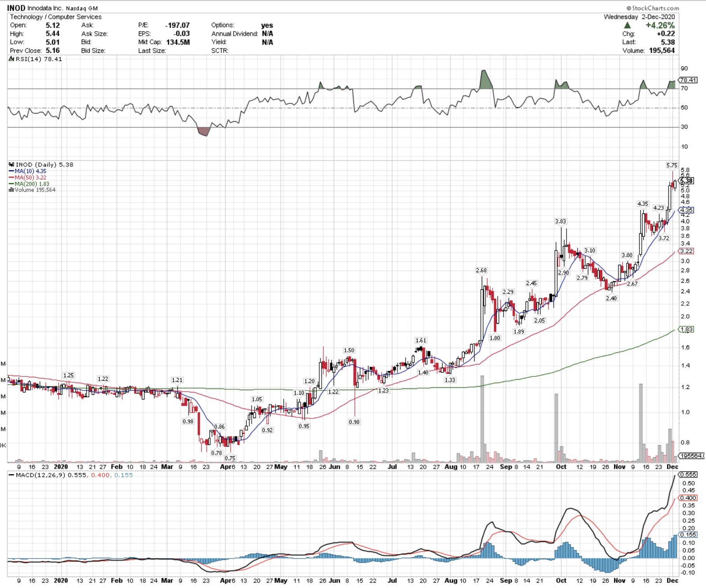Click the RSI 78.41 value tag
The height and width of the screenshot is (588, 706).
point(688,80)
